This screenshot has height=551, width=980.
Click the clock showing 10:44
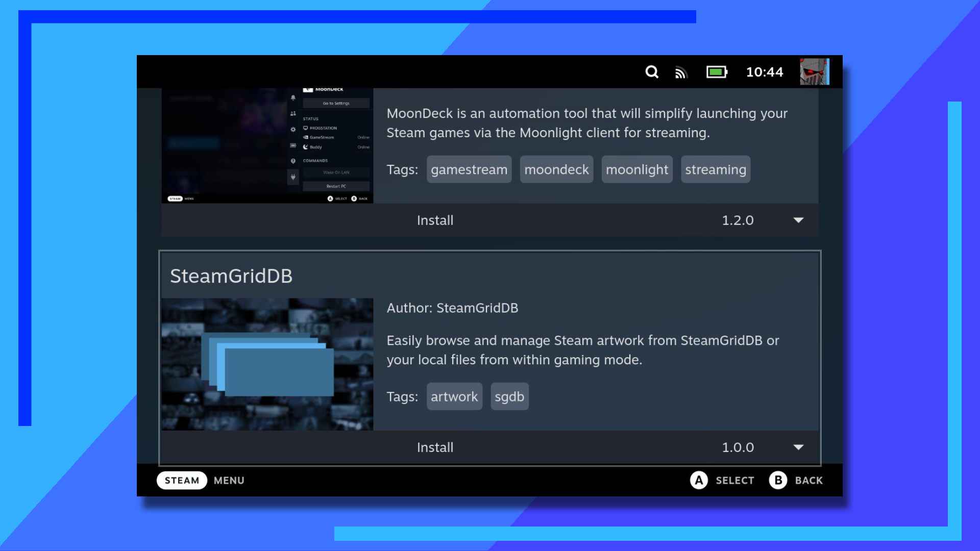[764, 72]
